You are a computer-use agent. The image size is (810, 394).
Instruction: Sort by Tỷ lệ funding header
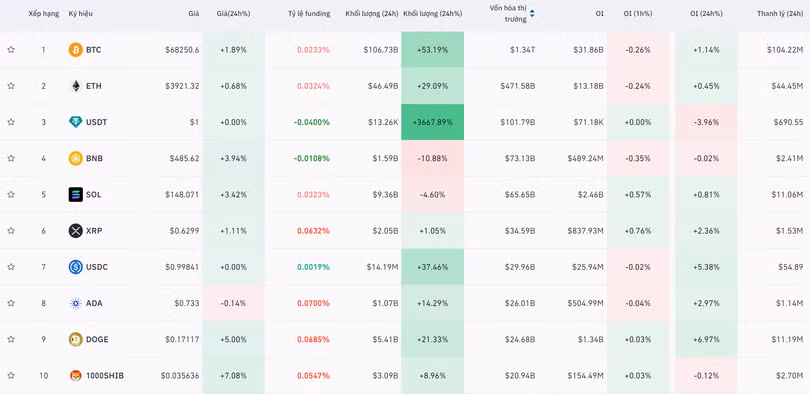click(309, 14)
